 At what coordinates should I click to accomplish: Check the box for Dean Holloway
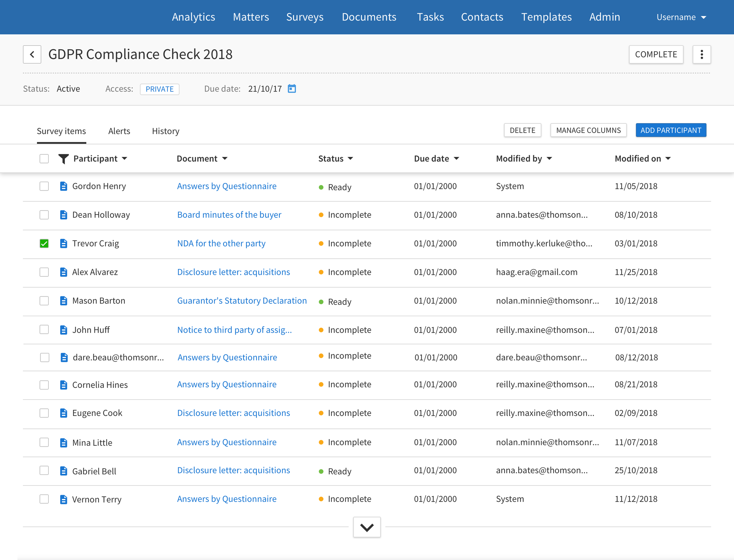coord(44,215)
